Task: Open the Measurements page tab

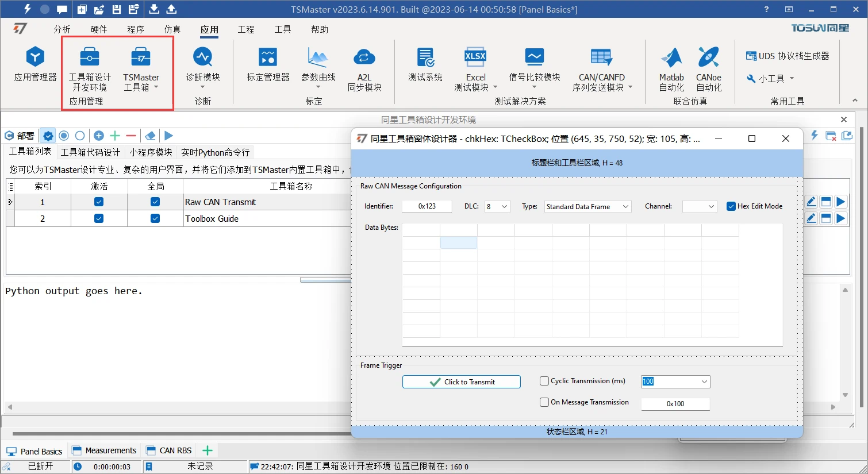Action: [x=104, y=450]
